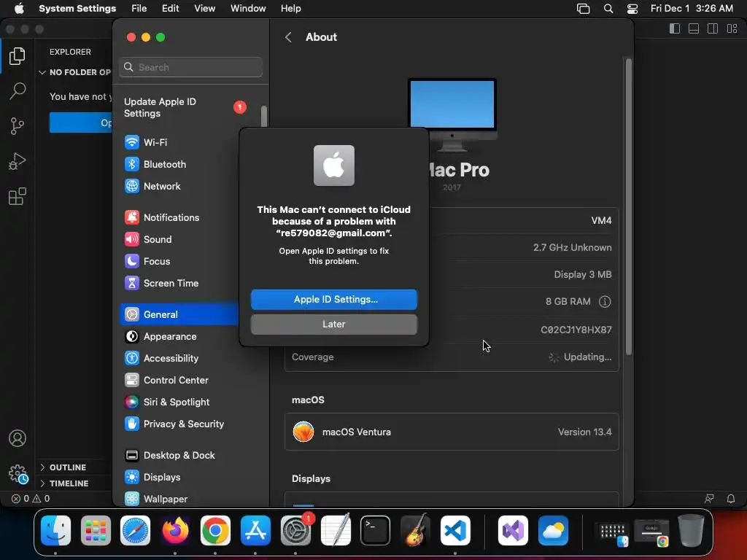747x560 pixels.
Task: Open Run and Debug view in VS Code
Action: (x=18, y=161)
